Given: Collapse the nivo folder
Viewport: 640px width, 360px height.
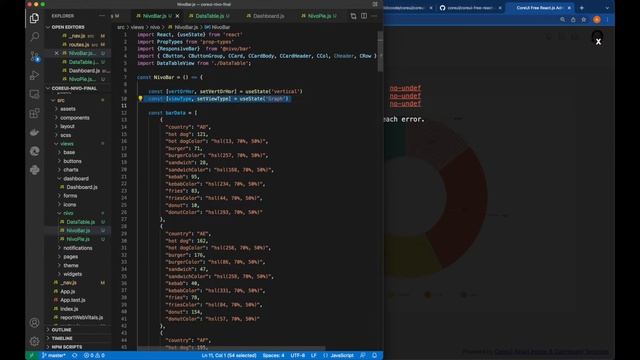Looking at the screenshot, I should pos(68,213).
